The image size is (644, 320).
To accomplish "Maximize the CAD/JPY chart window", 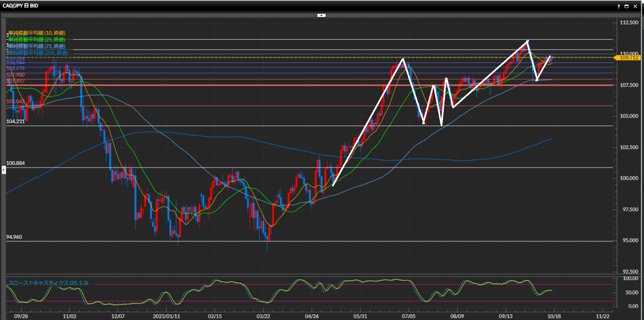I will 627,6.
